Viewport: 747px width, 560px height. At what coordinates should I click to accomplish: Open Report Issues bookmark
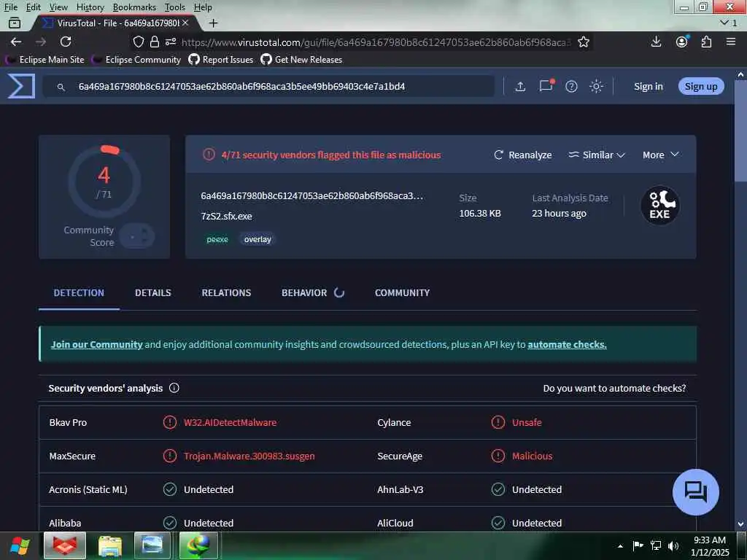point(221,60)
